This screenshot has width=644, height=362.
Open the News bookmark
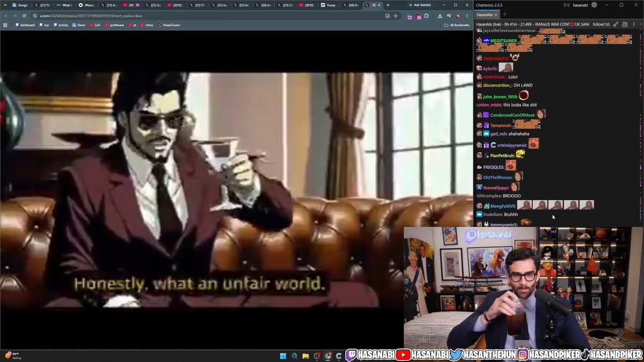(x=78, y=25)
